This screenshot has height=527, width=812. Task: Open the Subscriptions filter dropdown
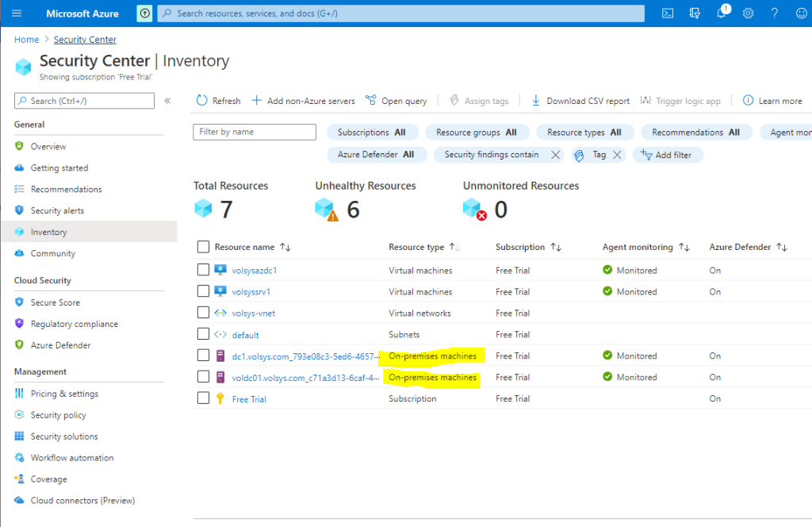(x=372, y=132)
